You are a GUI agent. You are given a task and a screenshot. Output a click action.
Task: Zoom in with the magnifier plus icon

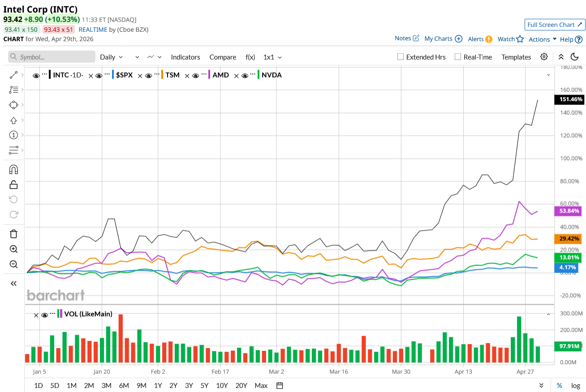(13, 249)
